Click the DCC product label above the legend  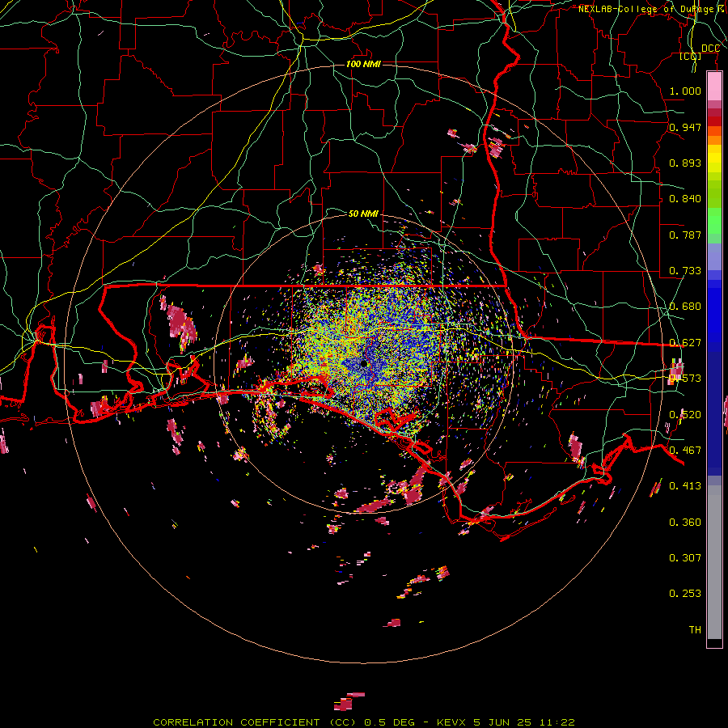coord(710,49)
